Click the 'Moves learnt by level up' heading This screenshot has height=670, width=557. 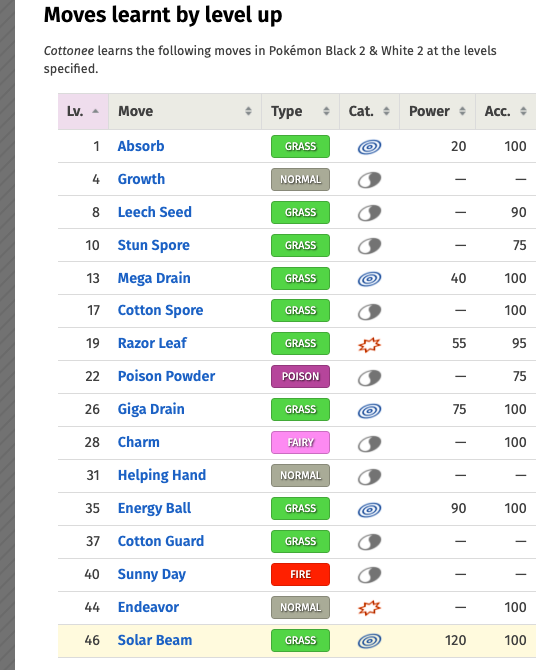163,15
